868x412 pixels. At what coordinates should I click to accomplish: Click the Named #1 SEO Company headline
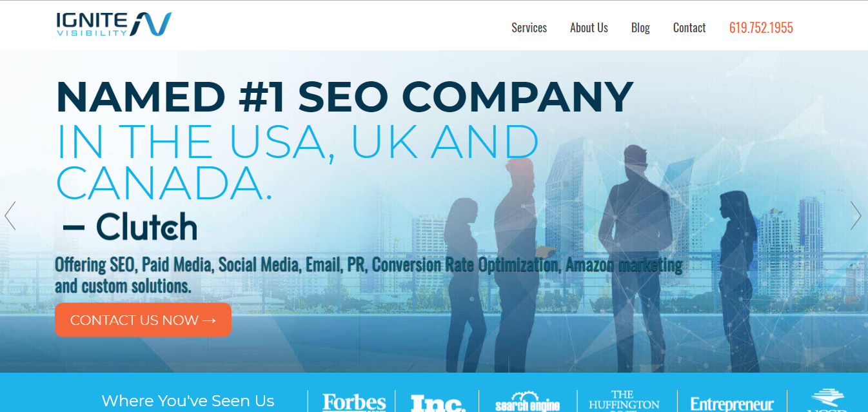[344, 97]
